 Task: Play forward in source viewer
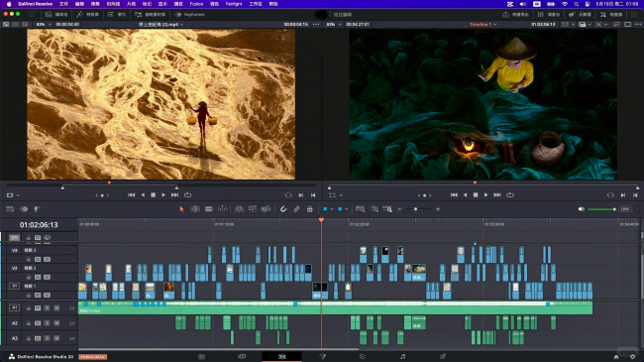tap(163, 195)
